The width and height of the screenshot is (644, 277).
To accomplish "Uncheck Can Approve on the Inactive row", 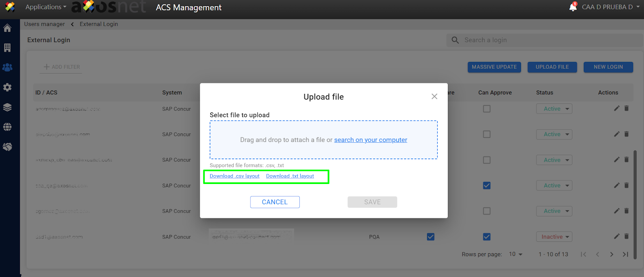I will pos(487,237).
